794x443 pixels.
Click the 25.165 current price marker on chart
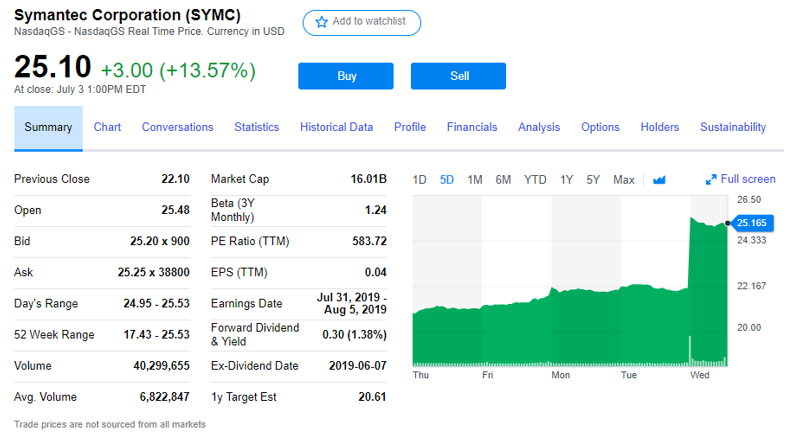[751, 223]
